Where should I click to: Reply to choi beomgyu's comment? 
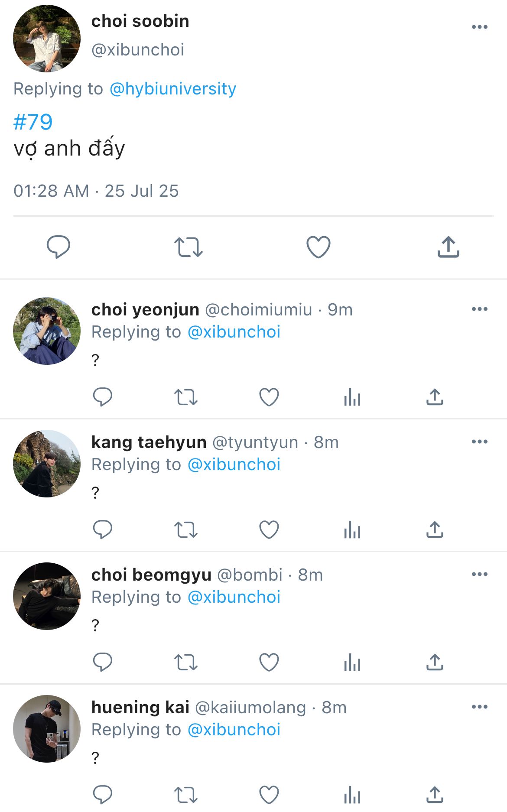coord(103,662)
